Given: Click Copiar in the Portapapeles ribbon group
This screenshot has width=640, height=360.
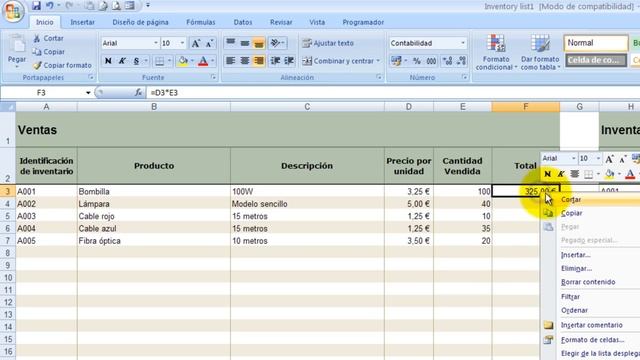Looking at the screenshot, I should coord(49,52).
